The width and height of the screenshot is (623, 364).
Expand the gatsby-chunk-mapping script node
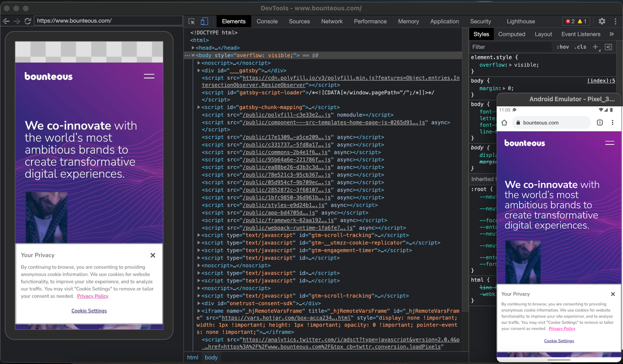tap(199, 107)
